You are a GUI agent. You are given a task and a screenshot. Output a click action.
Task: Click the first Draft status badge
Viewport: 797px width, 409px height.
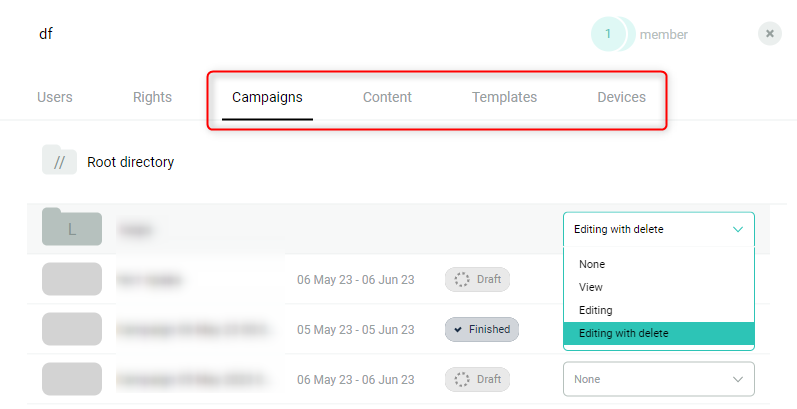[x=477, y=279]
